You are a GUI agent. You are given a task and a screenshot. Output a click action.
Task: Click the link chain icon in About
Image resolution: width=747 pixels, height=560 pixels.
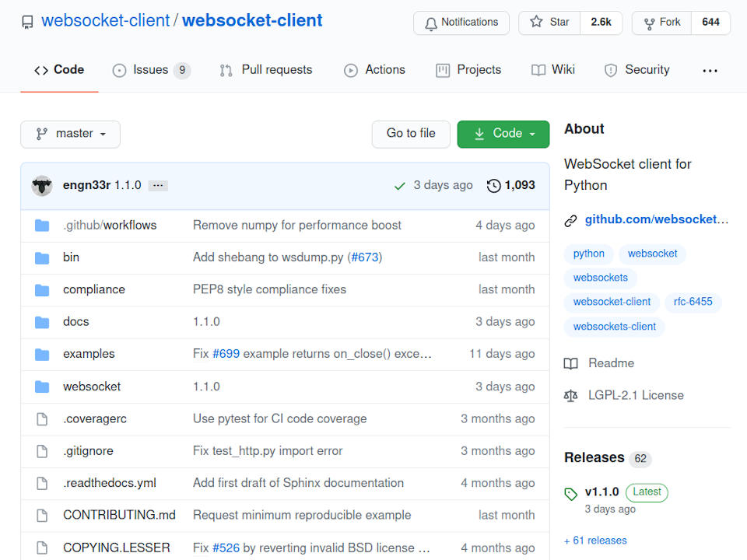tap(570, 220)
